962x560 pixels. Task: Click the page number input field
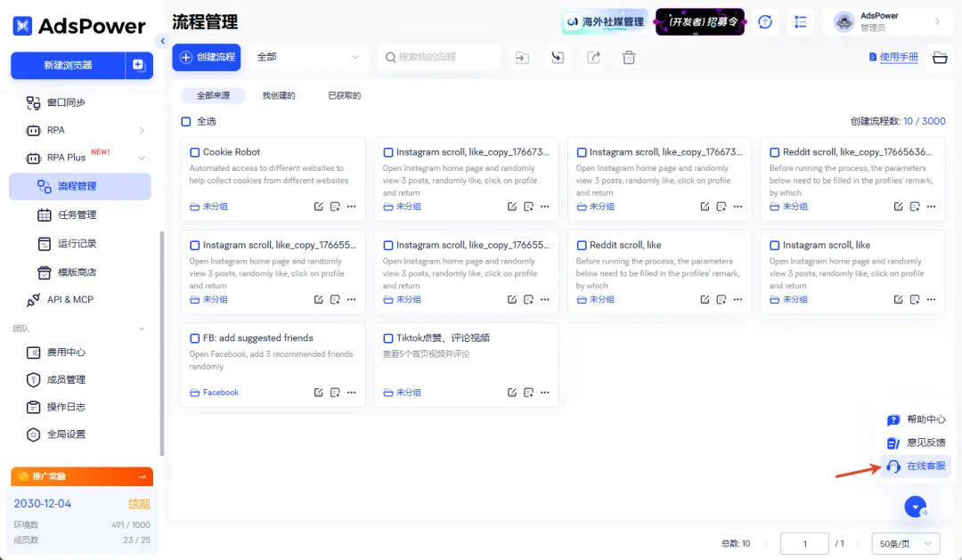pyautogui.click(x=804, y=542)
